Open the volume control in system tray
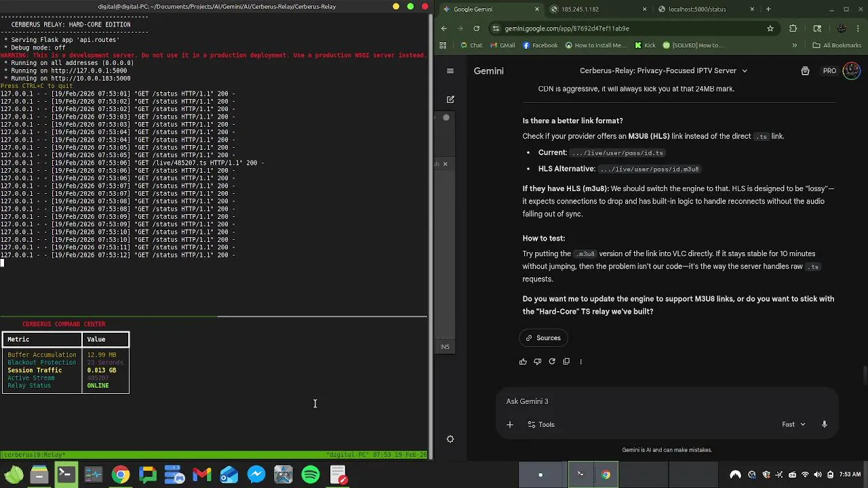Viewport: 868px width, 488px height. point(818,475)
